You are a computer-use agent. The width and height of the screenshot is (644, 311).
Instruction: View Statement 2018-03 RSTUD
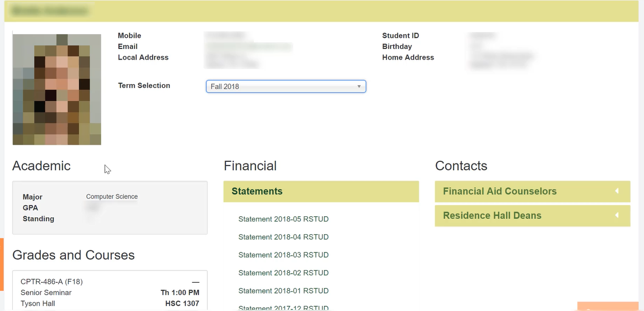283,255
